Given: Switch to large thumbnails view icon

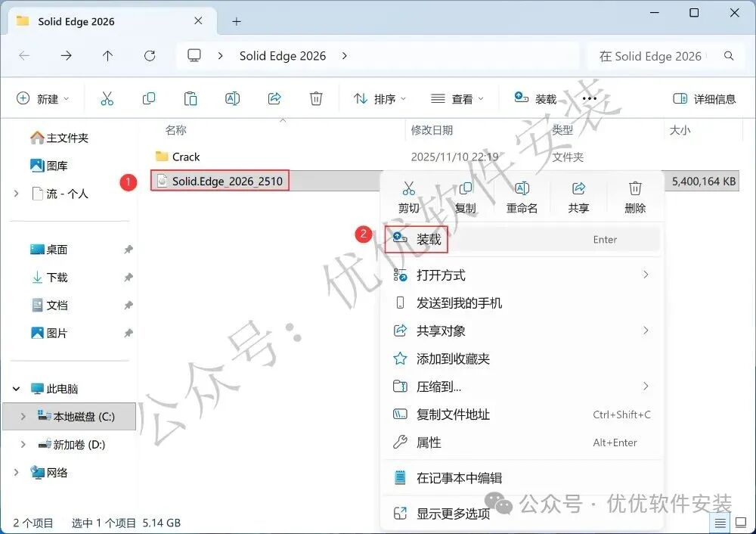Looking at the screenshot, I should point(741,523).
